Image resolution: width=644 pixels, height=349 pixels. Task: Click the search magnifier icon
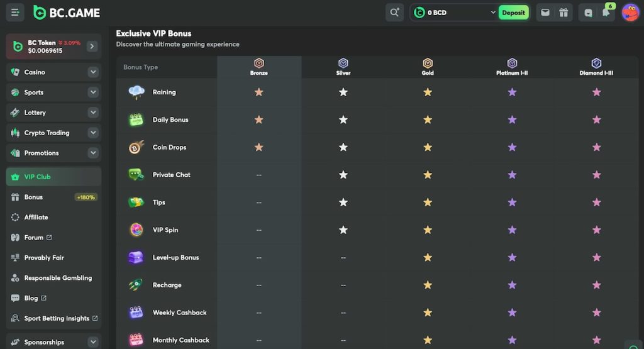click(x=394, y=13)
